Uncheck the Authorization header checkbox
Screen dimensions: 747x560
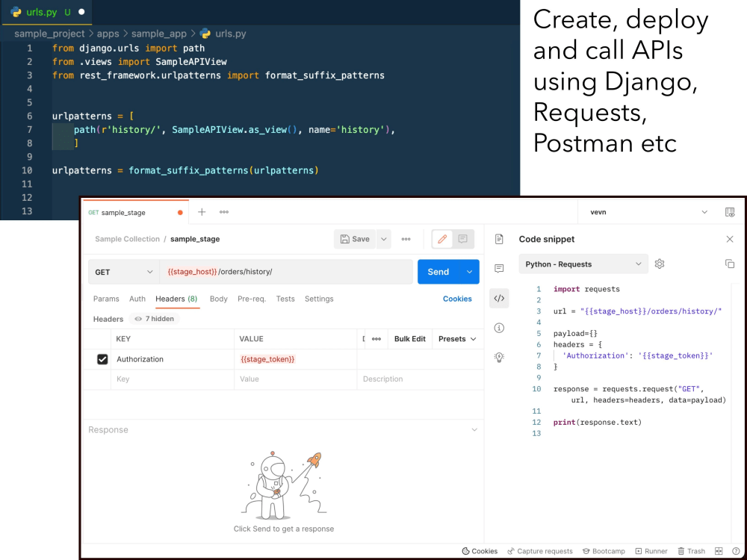point(102,359)
